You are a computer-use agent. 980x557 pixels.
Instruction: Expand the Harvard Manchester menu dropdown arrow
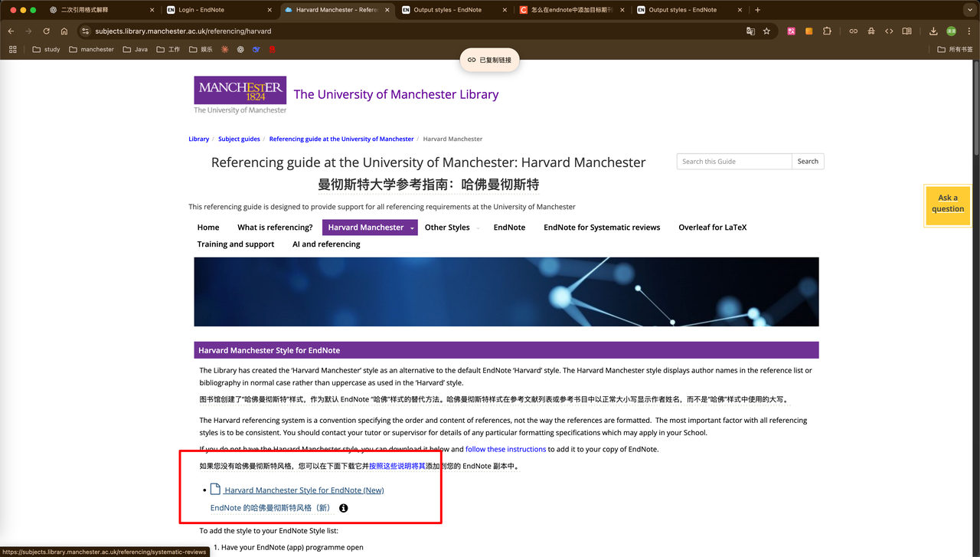pyautogui.click(x=412, y=228)
